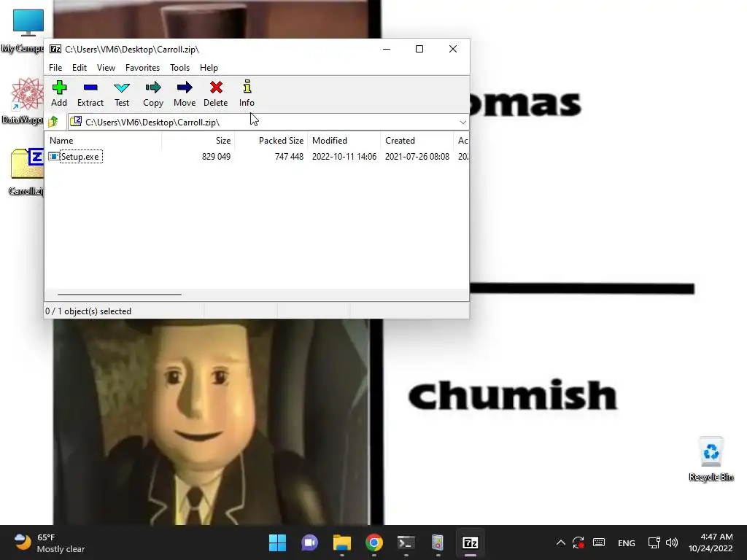This screenshot has height=560, width=747.
Task: Sort by the Size column header
Action: pos(198,141)
